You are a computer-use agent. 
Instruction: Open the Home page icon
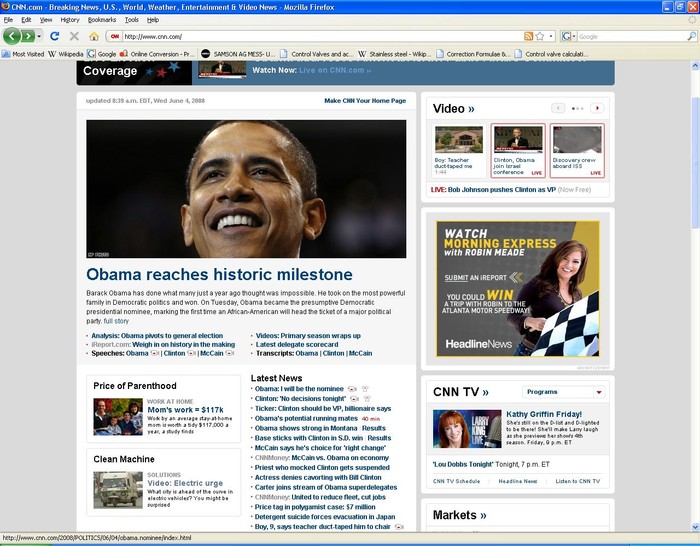(x=92, y=36)
